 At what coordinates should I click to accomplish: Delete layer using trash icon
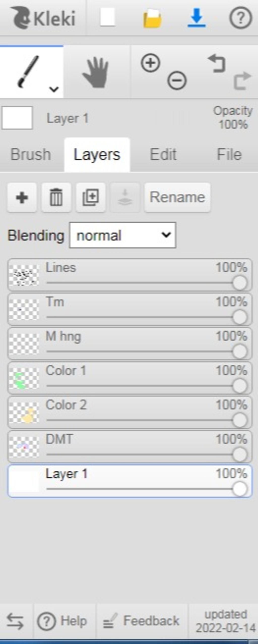pos(56,197)
